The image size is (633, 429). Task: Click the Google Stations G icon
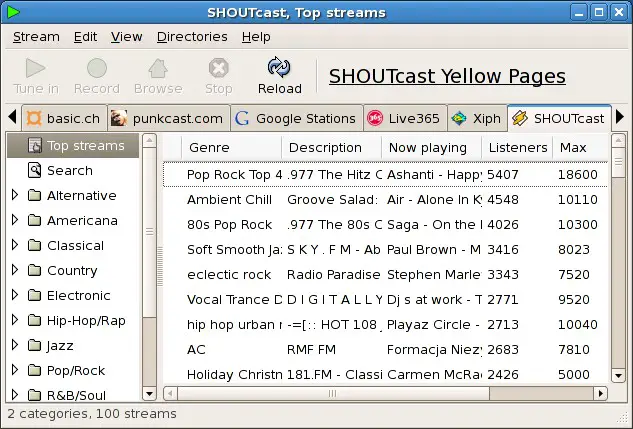click(242, 119)
